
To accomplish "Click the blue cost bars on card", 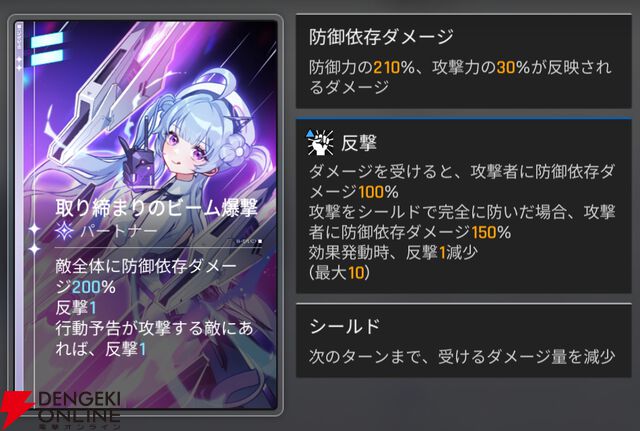I will click(x=47, y=49).
